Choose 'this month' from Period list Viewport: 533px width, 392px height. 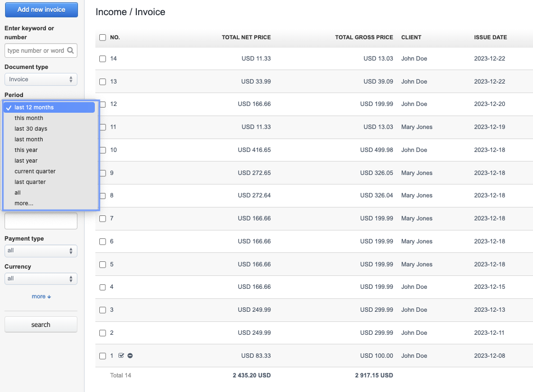pyautogui.click(x=29, y=118)
